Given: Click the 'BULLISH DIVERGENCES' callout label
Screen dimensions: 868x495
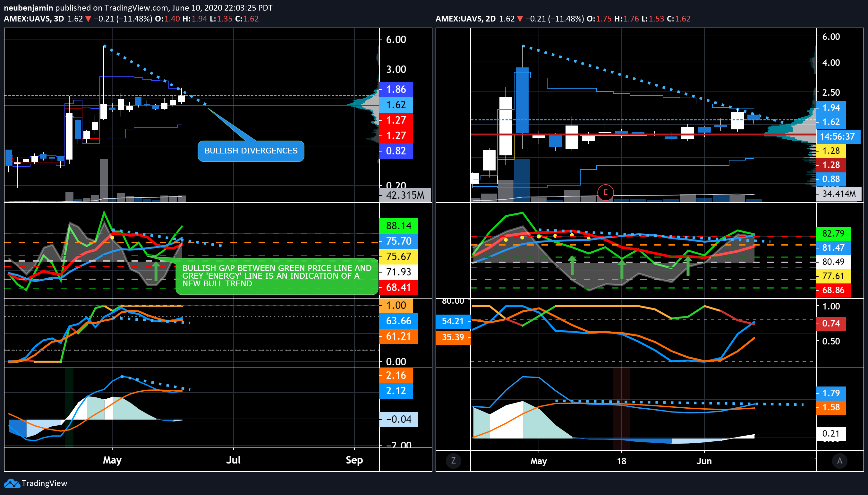Looking at the screenshot, I should (x=251, y=151).
